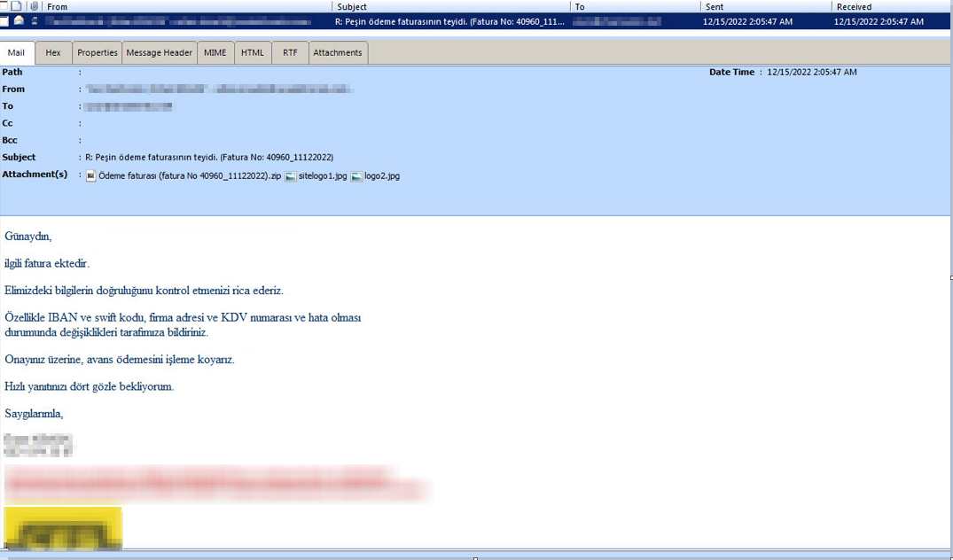Viewport: 953px width, 560px height.
Task: Switch to the MIME tab
Action: click(x=215, y=53)
